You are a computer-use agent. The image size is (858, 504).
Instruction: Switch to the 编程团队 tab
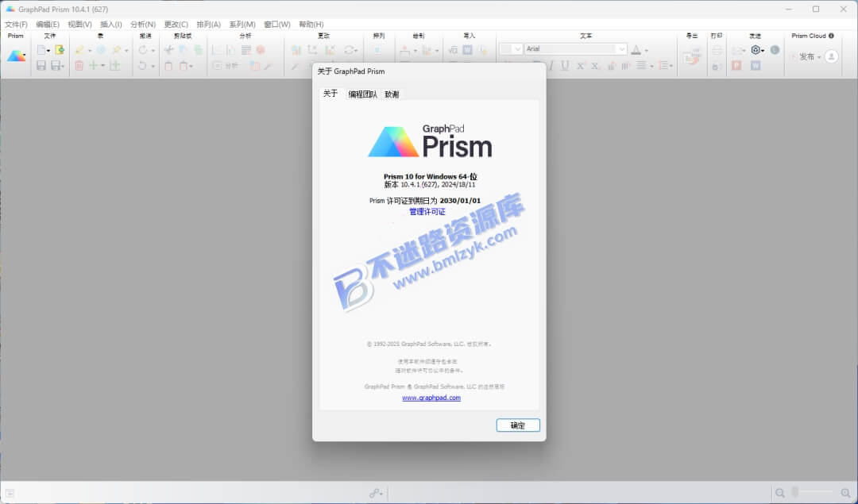(x=362, y=94)
